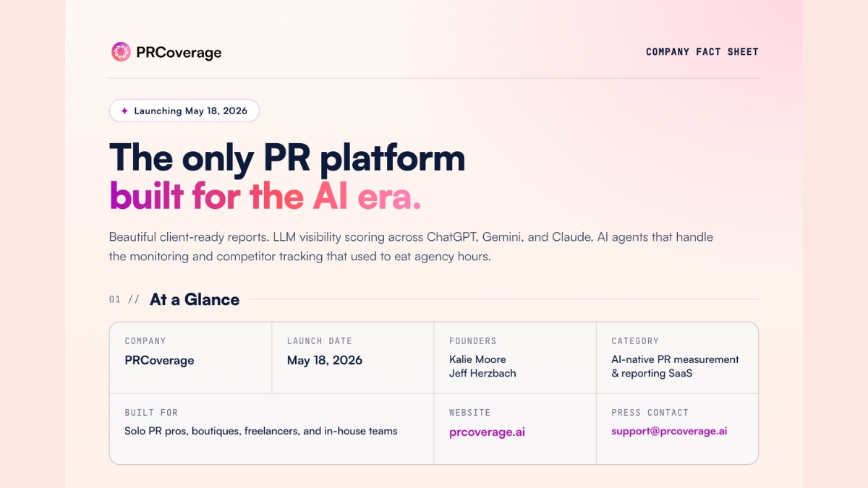The height and width of the screenshot is (488, 868).
Task: Click the COMPANY FACT SHEET header label
Action: (702, 51)
